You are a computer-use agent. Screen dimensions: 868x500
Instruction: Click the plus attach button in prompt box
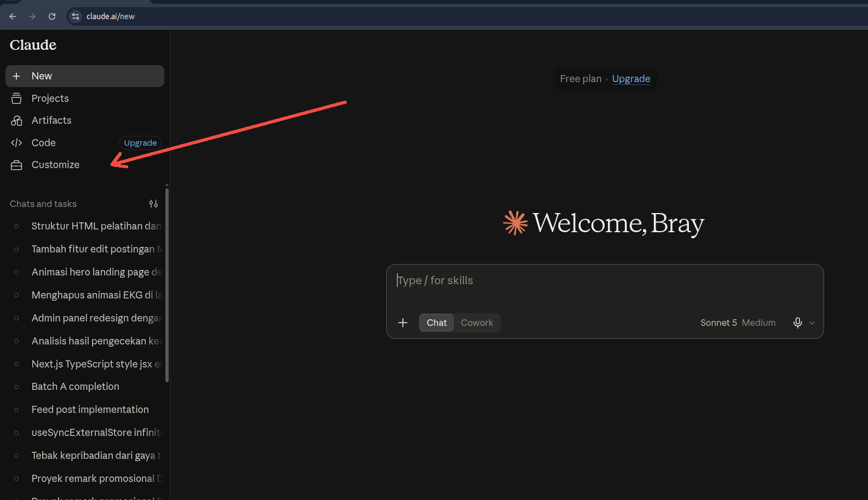click(x=403, y=323)
